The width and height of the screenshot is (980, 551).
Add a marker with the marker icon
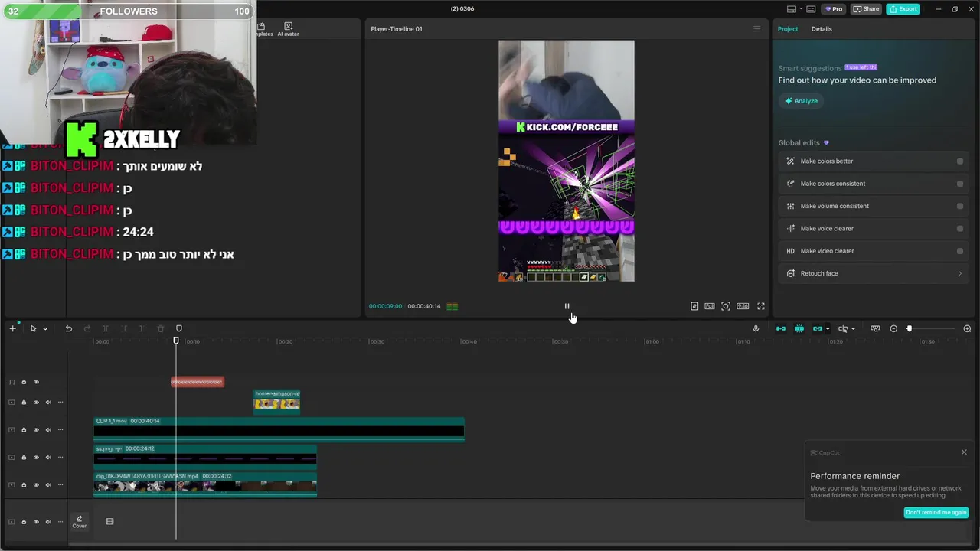[x=178, y=328]
